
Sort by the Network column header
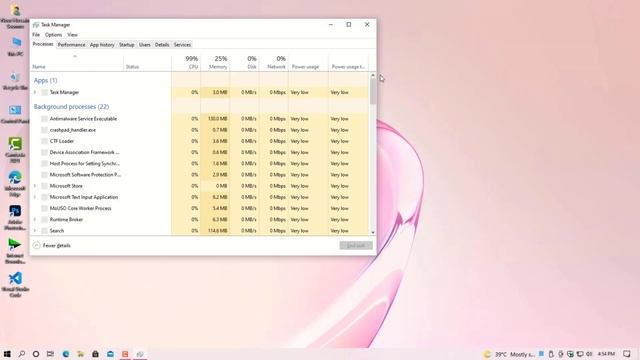273,63
